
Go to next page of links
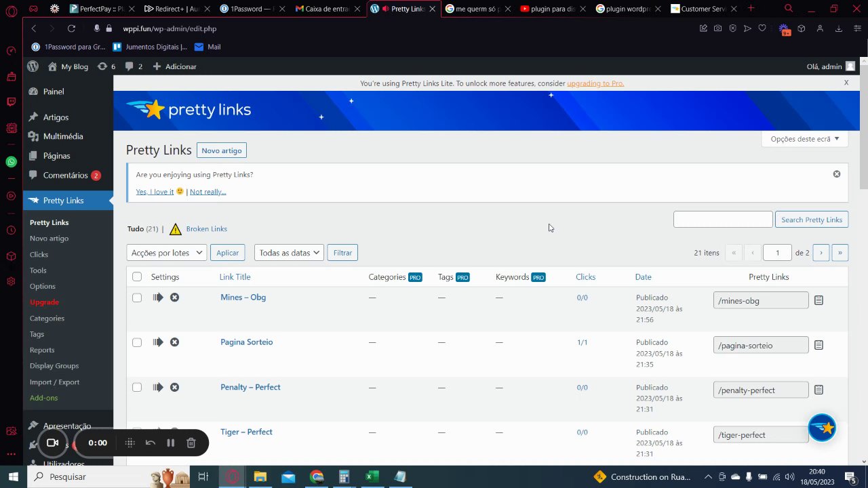click(821, 253)
